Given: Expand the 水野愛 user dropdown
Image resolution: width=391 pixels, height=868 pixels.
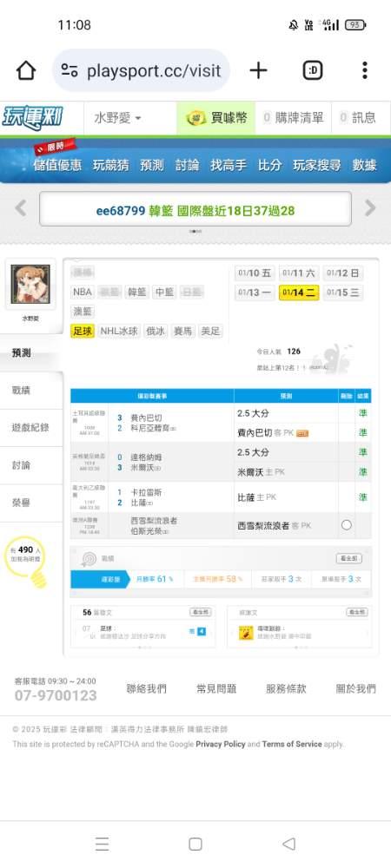Looking at the screenshot, I should pyautogui.click(x=117, y=118).
